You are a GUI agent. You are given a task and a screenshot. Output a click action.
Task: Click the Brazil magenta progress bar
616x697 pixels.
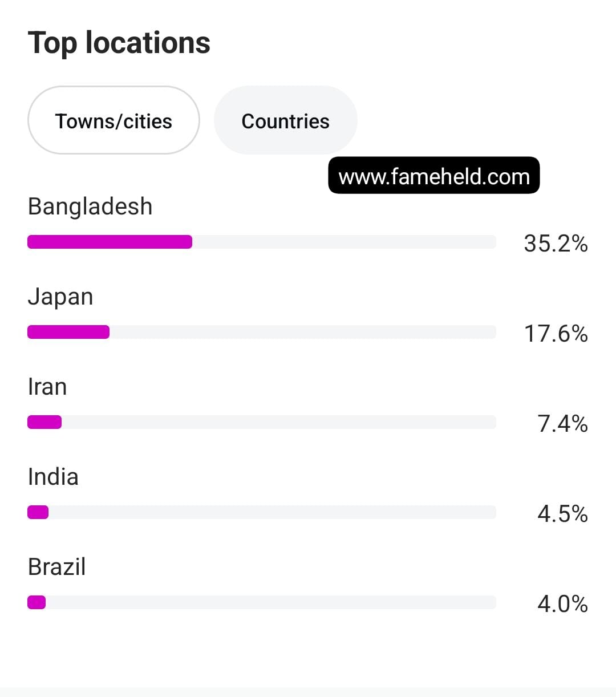[x=37, y=602]
